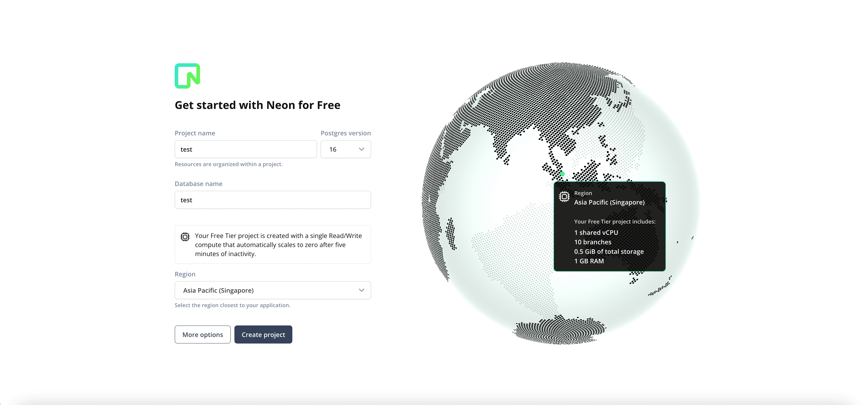Click the 'Project name' label
The image size is (868, 405).
(x=195, y=133)
